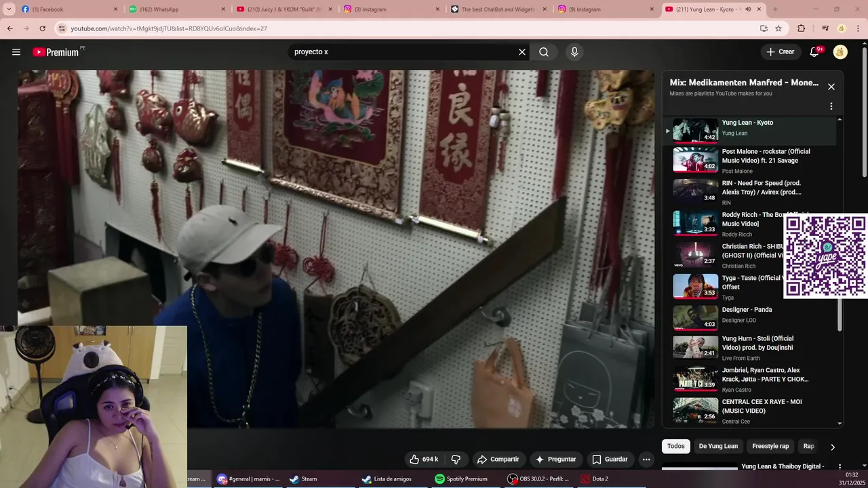Run search with the magnifier button
This screenshot has width=868, height=488.
coord(544,52)
